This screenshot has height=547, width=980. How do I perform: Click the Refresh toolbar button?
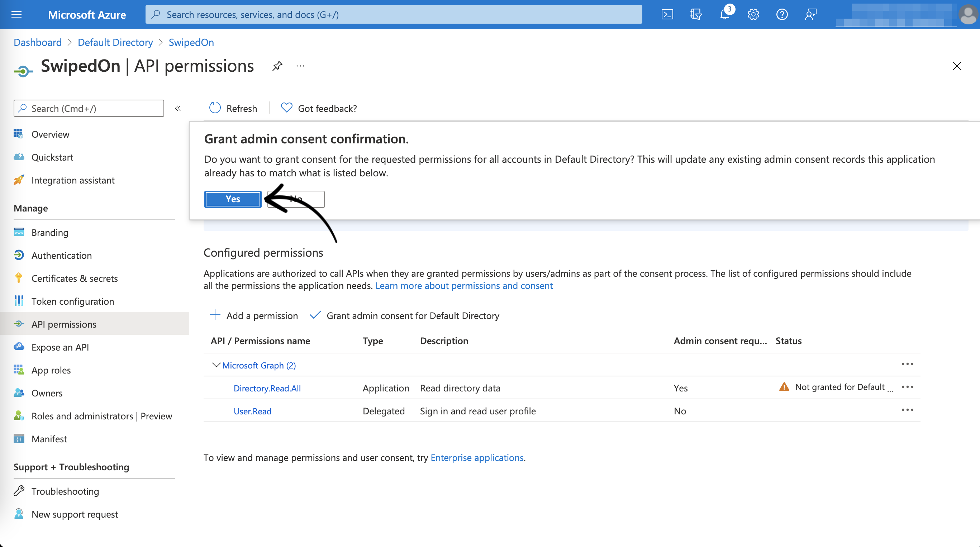pyautogui.click(x=233, y=108)
